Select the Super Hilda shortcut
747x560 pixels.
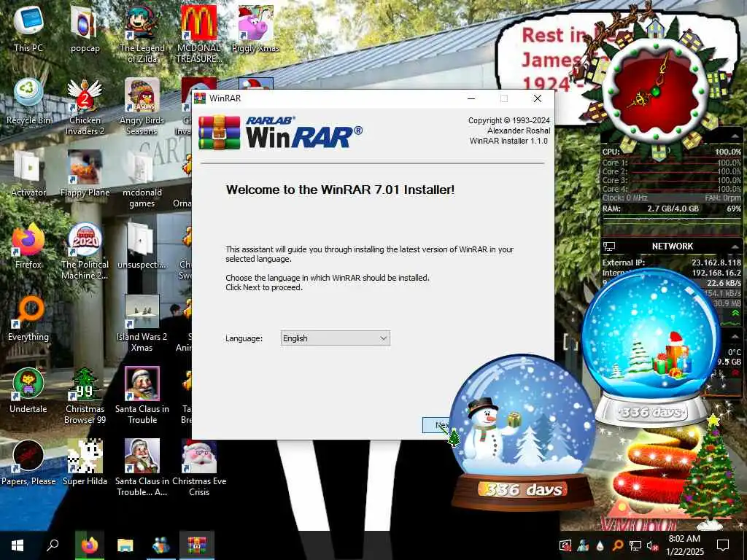pyautogui.click(x=85, y=463)
